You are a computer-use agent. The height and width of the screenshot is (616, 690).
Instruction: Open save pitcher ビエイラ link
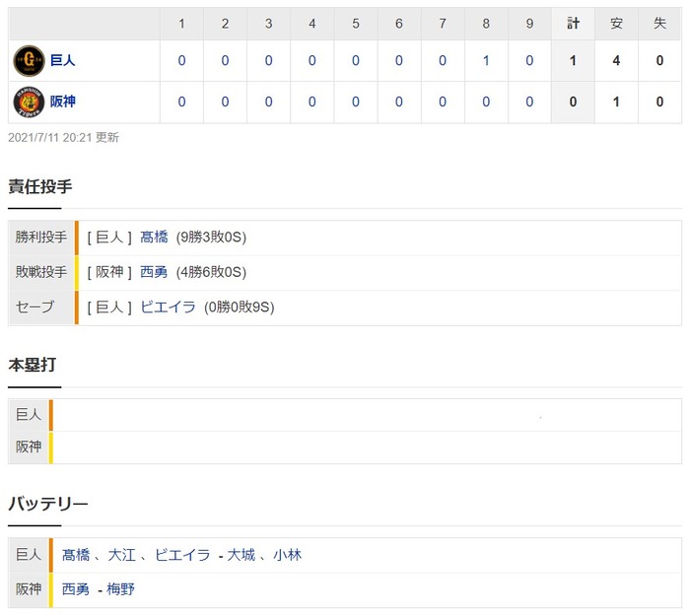[x=167, y=307]
